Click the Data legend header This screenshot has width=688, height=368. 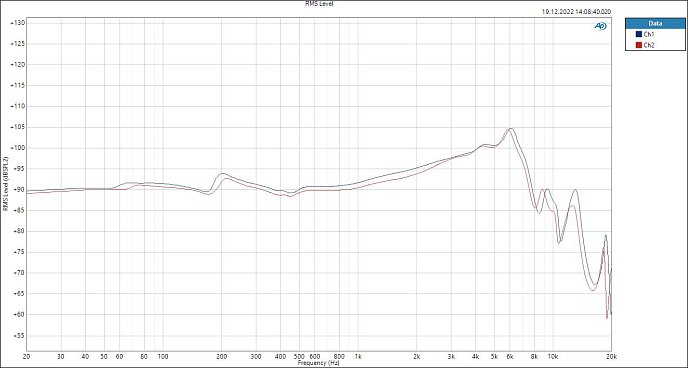coord(655,24)
